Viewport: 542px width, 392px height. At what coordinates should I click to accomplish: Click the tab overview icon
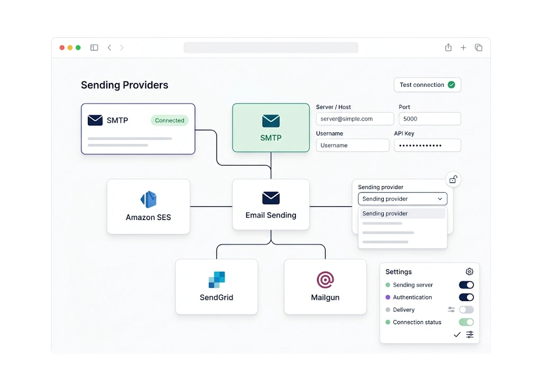478,48
